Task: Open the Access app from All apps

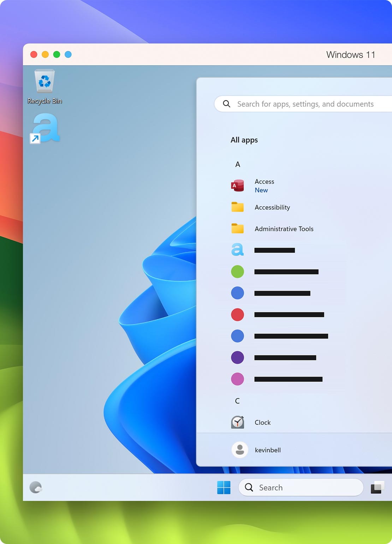Action: click(x=264, y=182)
